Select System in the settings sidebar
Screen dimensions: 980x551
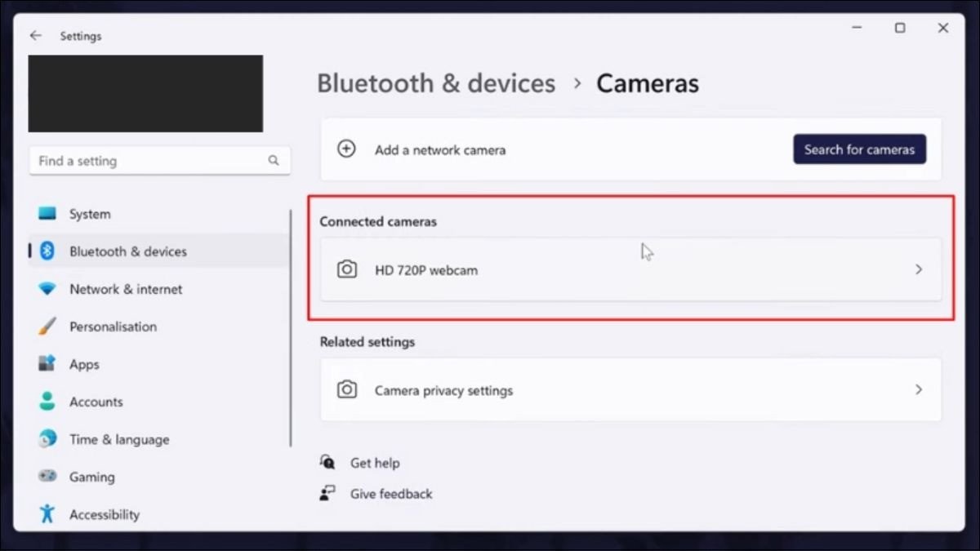click(x=88, y=214)
